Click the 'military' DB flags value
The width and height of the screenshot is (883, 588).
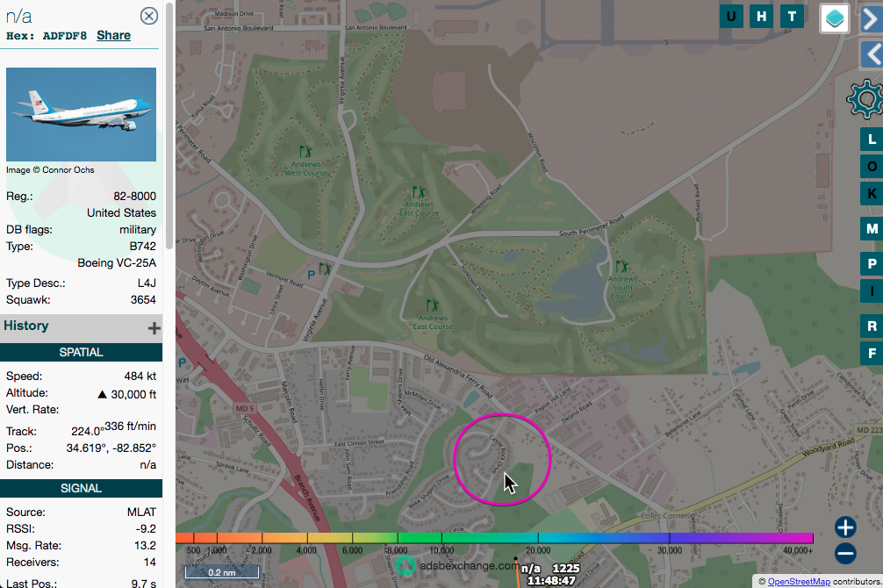138,230
